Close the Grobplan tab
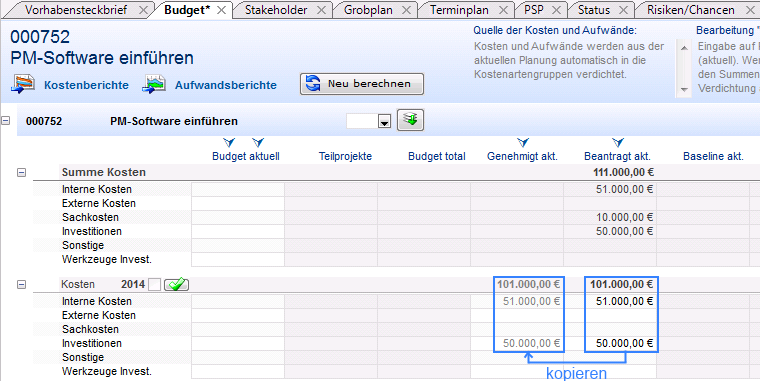 pyautogui.click(x=407, y=10)
